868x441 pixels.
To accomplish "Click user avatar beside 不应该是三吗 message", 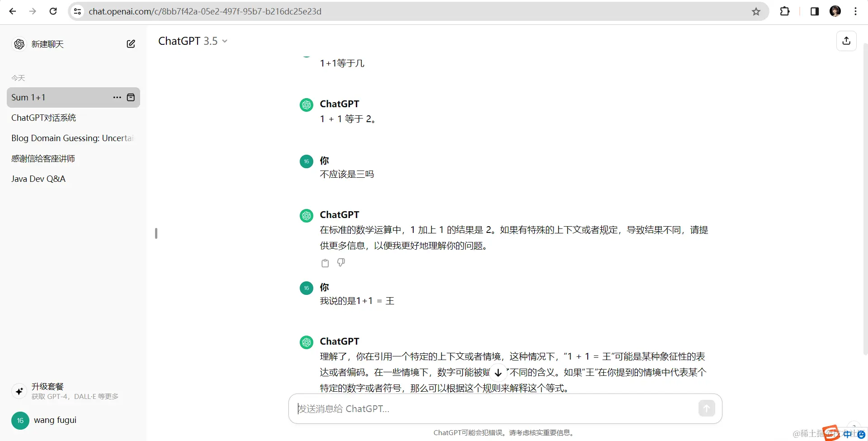I will coord(307,161).
